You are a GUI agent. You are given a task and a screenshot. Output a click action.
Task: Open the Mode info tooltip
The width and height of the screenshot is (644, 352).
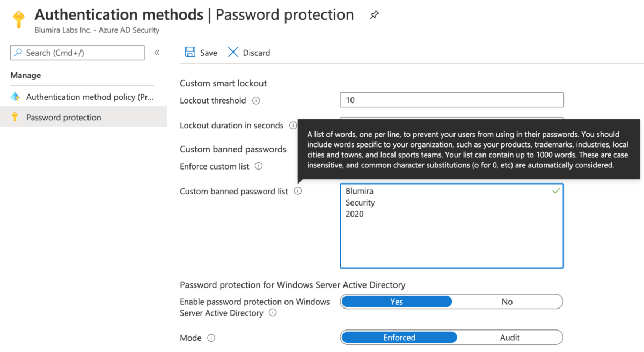[211, 338]
